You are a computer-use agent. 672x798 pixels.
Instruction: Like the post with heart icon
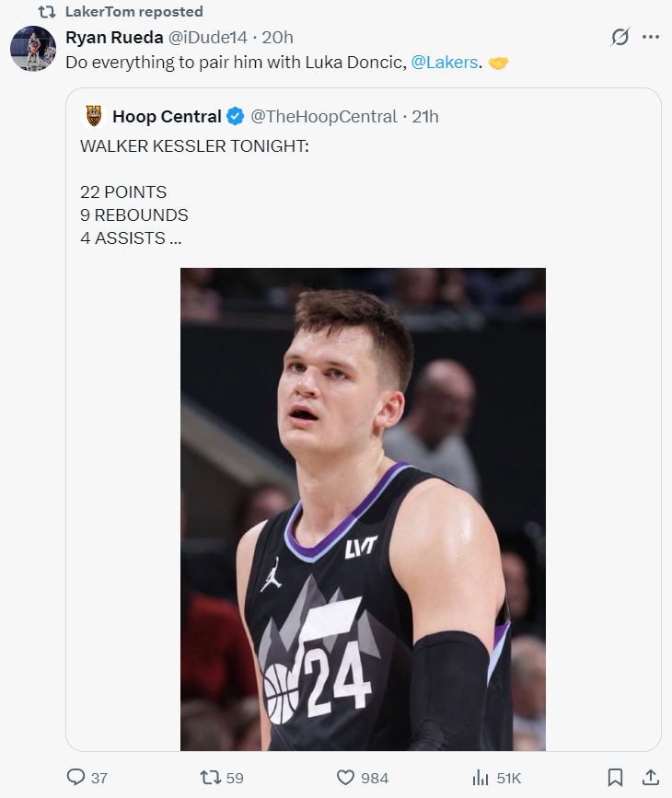coord(346,778)
